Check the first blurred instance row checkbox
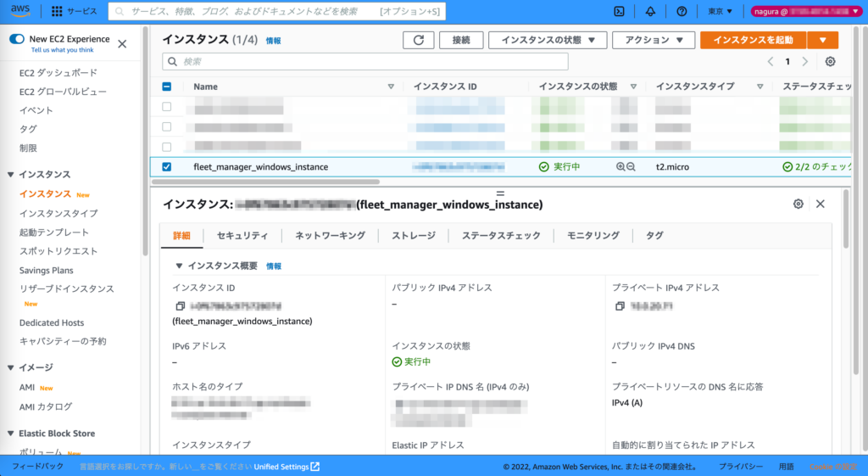Screen dimensions: 868x476 pyautogui.click(x=167, y=106)
